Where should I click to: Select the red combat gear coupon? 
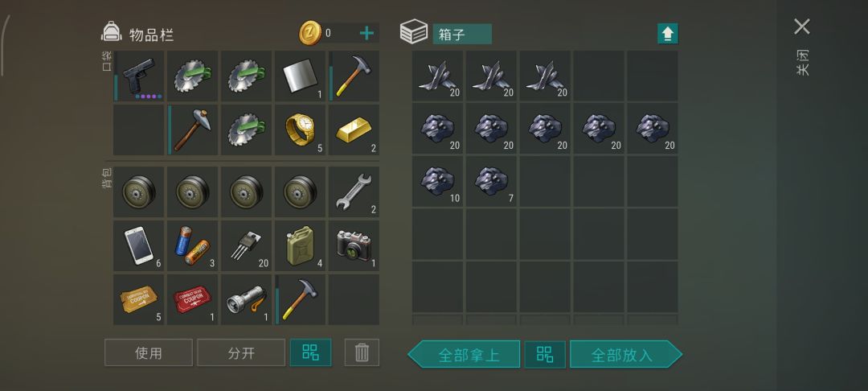point(192,299)
